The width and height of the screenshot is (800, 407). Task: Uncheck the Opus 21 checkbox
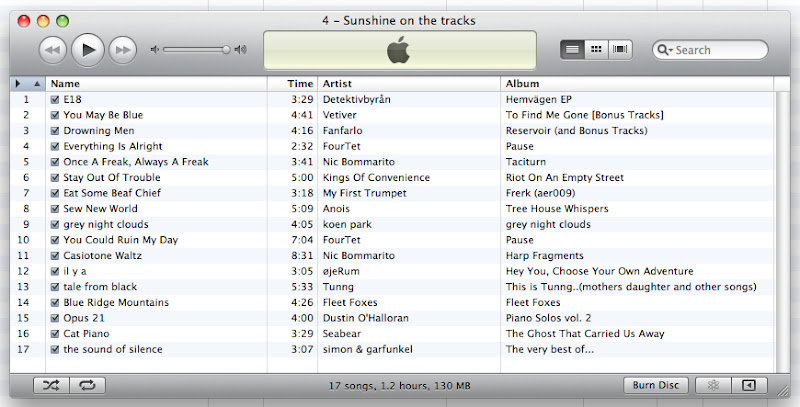click(x=55, y=318)
